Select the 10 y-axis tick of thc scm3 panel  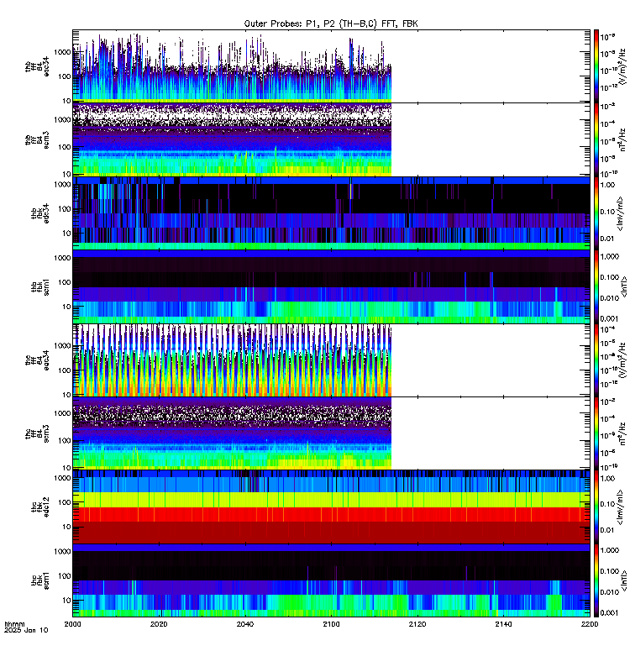(66, 468)
